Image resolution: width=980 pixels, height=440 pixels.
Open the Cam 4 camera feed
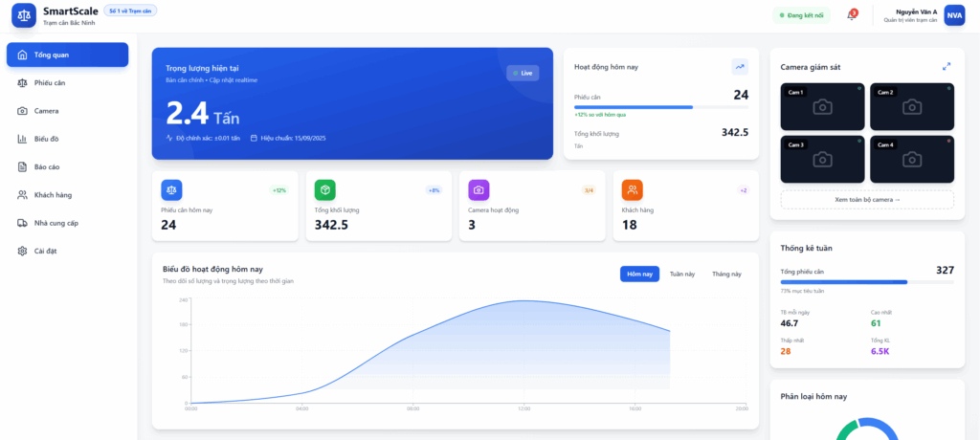pyautogui.click(x=911, y=160)
